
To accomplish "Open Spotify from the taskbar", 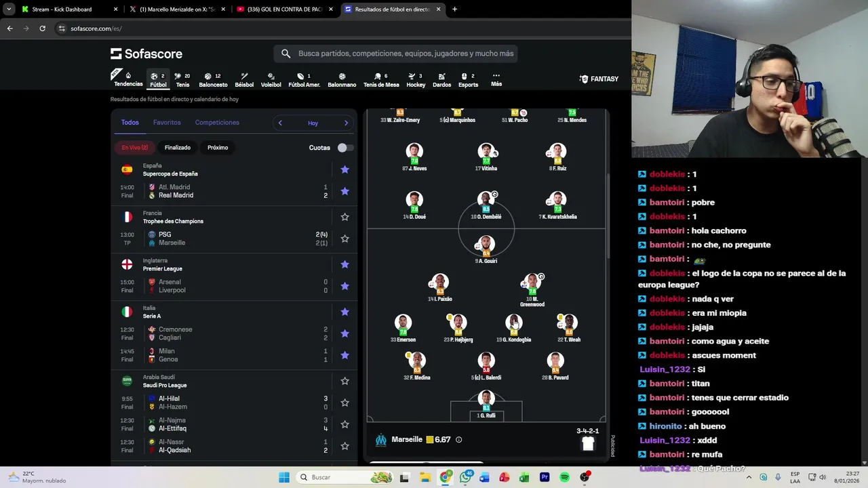I will [x=564, y=477].
